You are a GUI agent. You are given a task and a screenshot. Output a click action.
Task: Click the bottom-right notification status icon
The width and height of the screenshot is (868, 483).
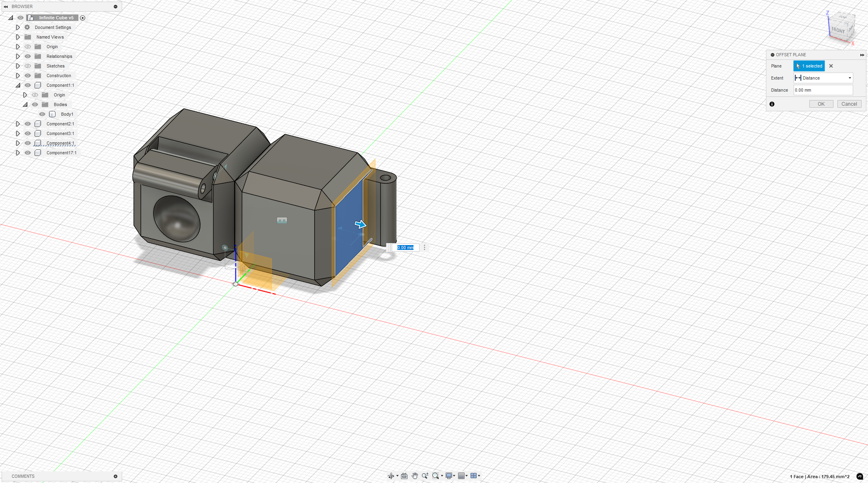[x=860, y=477]
